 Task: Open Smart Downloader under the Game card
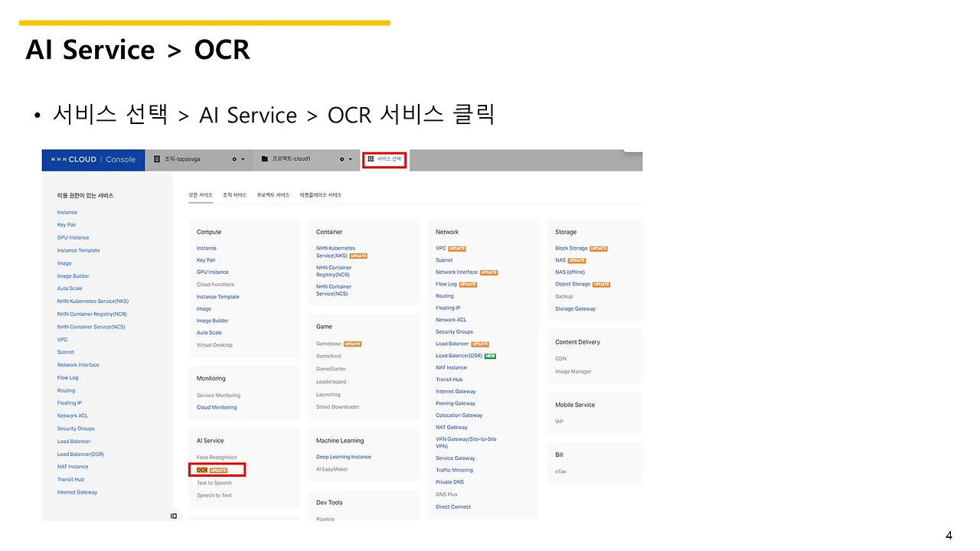(338, 406)
